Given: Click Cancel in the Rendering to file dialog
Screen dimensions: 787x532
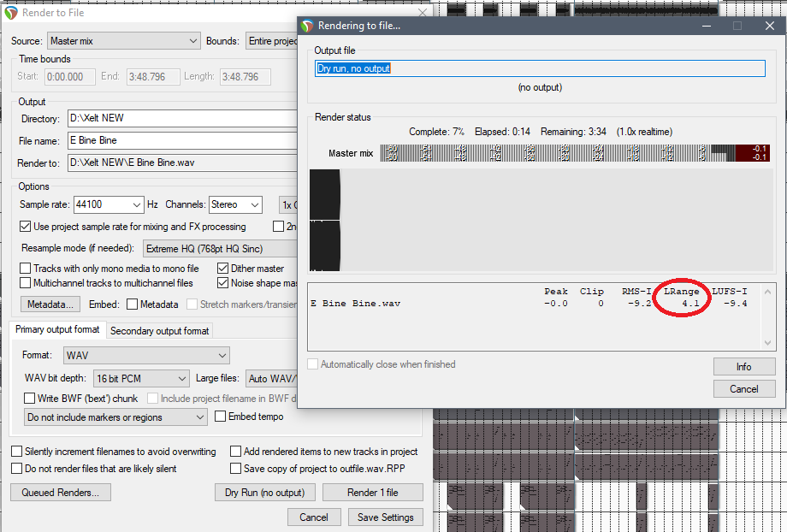Looking at the screenshot, I should pos(744,389).
